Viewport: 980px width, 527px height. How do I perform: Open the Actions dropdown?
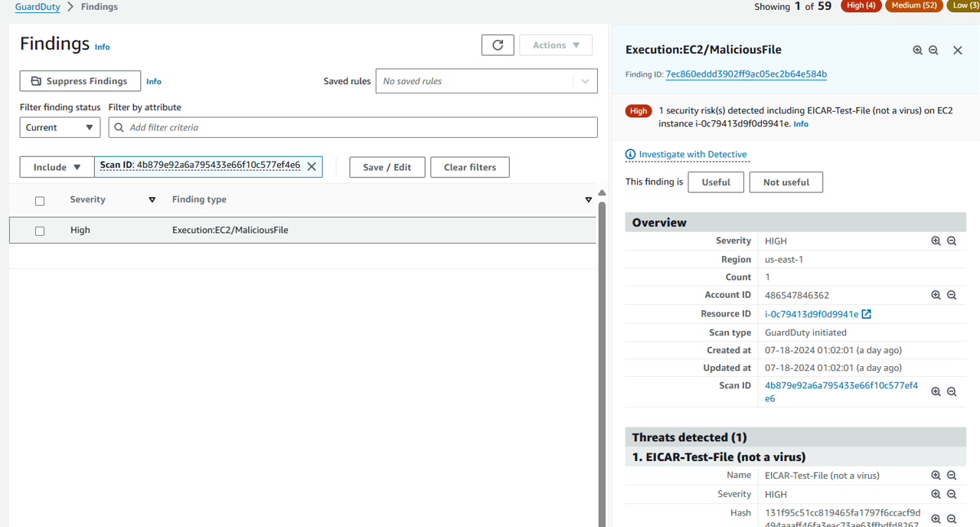point(556,45)
